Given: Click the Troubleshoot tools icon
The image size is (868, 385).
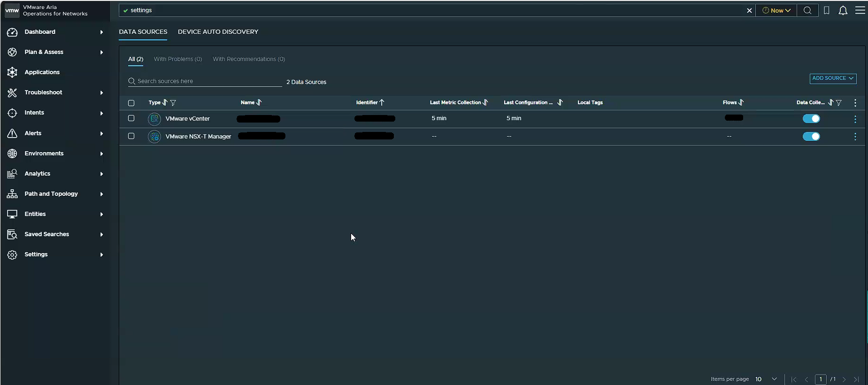Looking at the screenshot, I should (x=12, y=92).
